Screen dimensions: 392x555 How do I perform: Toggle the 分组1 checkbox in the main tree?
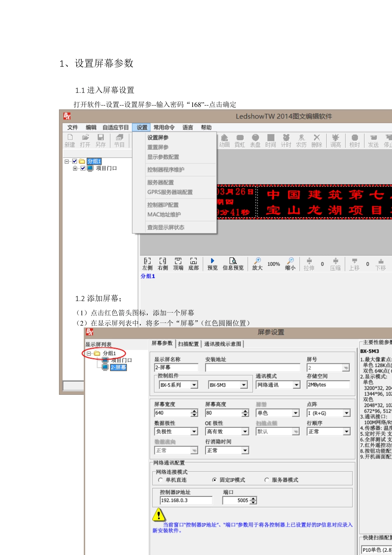pos(74,161)
